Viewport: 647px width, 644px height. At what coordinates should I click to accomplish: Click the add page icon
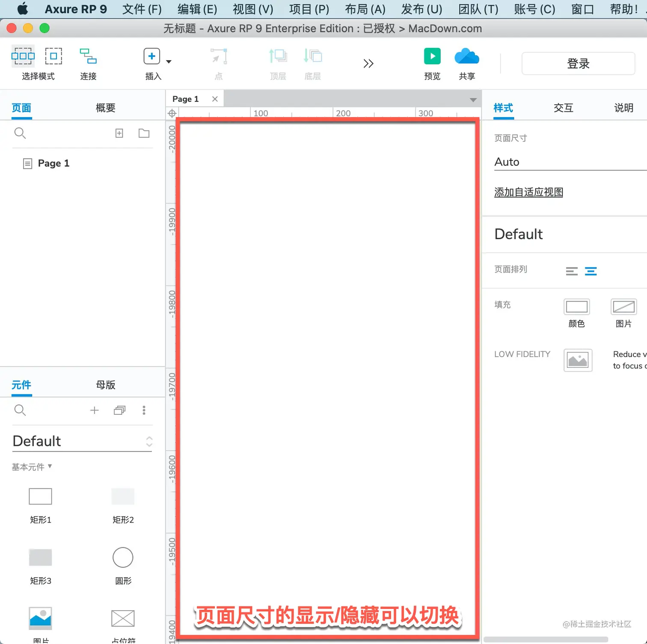pos(119,133)
